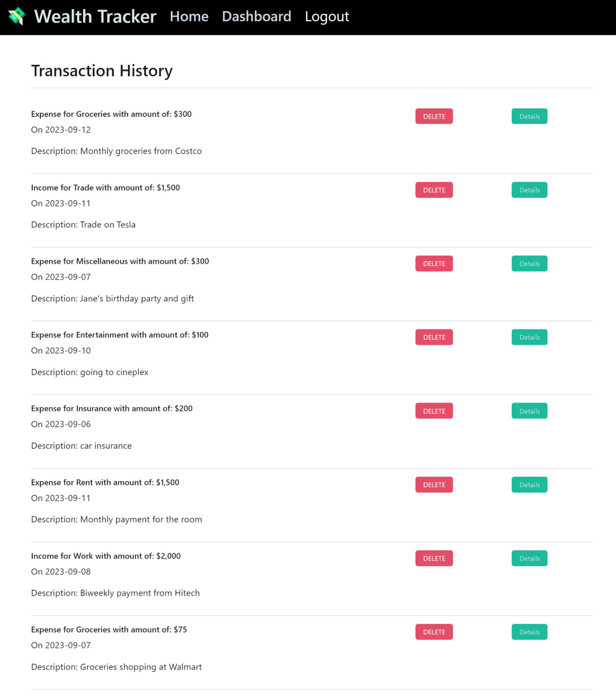Delete the $200 car insurance expense
This screenshot has width=616, height=697.
click(433, 411)
